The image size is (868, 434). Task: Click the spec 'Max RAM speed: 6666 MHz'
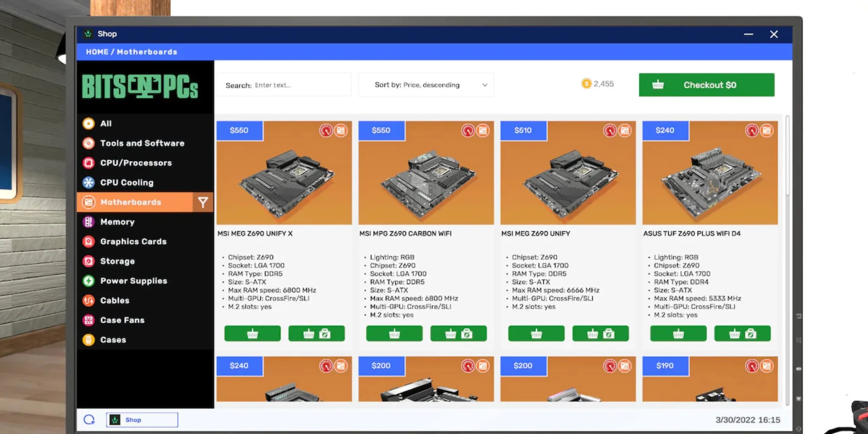(x=556, y=290)
